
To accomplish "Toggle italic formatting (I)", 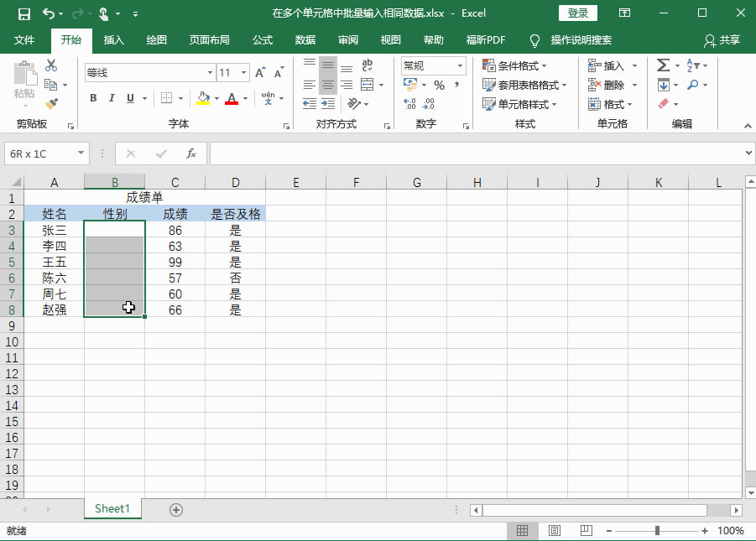I will pyautogui.click(x=110, y=98).
